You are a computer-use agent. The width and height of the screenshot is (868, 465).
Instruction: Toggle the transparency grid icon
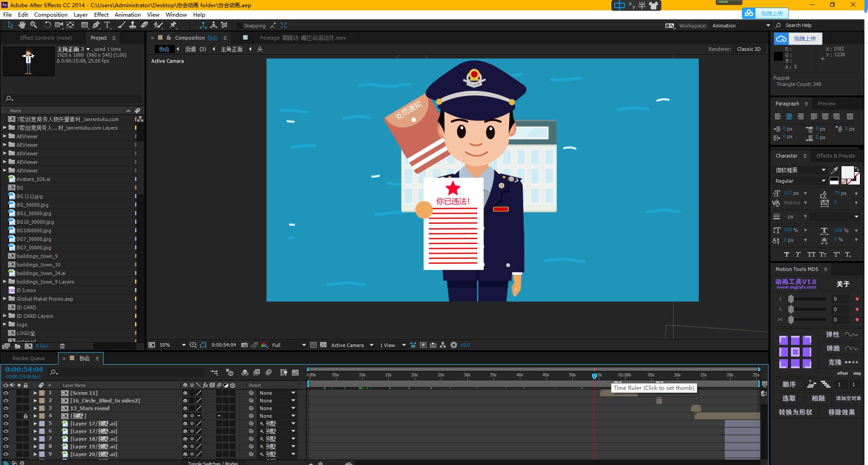[323, 345]
